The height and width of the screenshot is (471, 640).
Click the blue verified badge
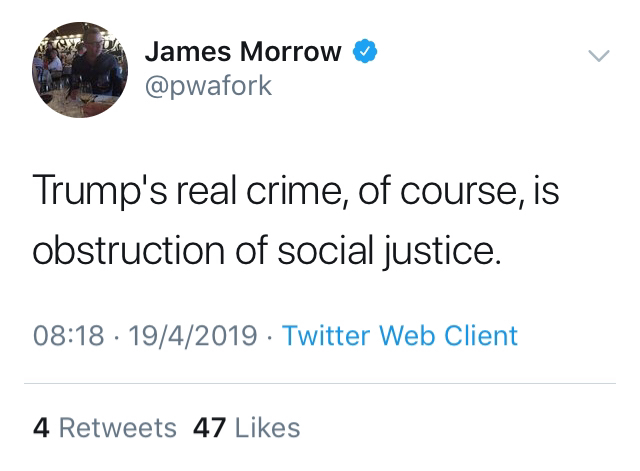(x=365, y=51)
